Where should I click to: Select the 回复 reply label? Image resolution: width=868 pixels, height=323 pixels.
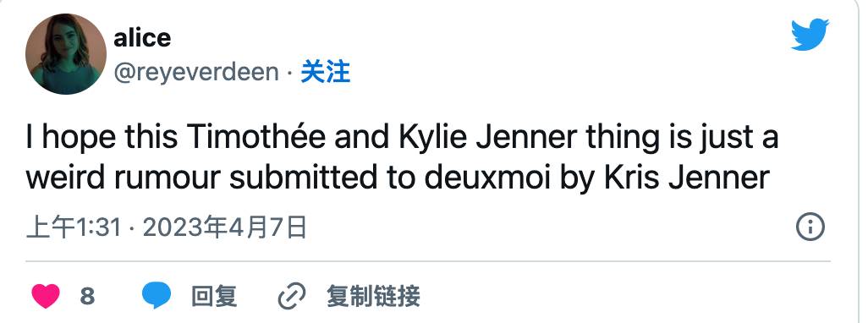214,297
